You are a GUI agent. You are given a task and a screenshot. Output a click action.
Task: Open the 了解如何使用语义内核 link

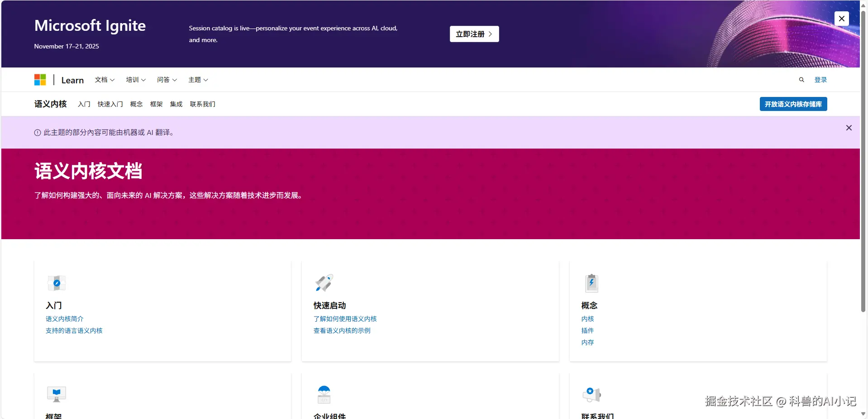[x=345, y=319]
